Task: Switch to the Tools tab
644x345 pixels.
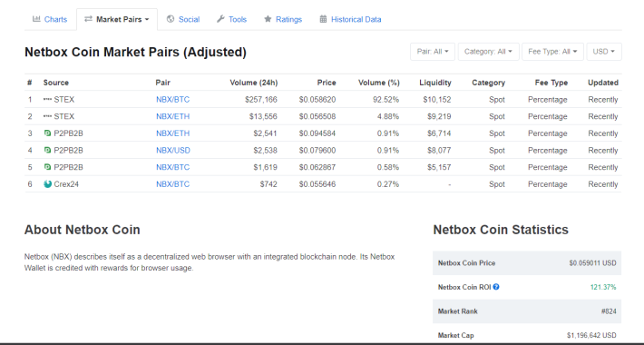Action: [231, 19]
